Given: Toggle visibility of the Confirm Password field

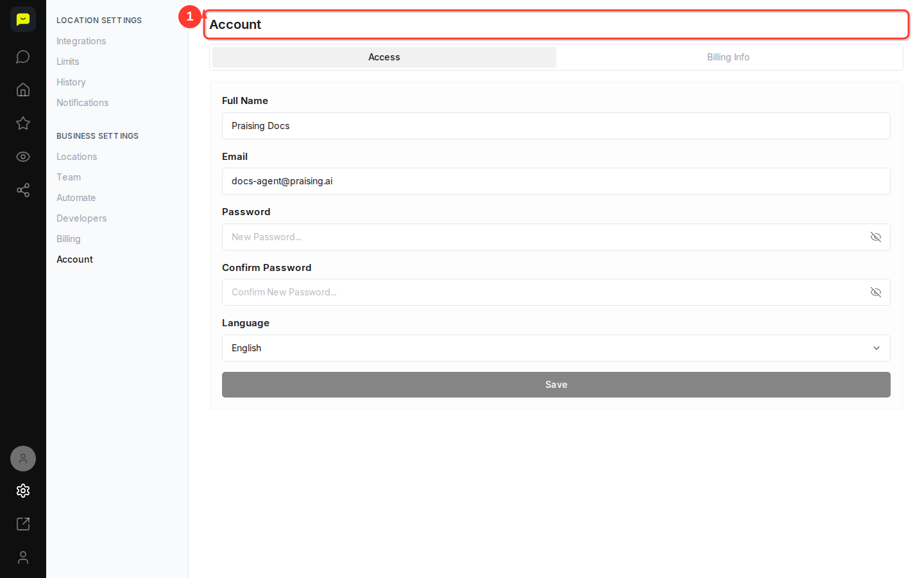Looking at the screenshot, I should tap(876, 292).
